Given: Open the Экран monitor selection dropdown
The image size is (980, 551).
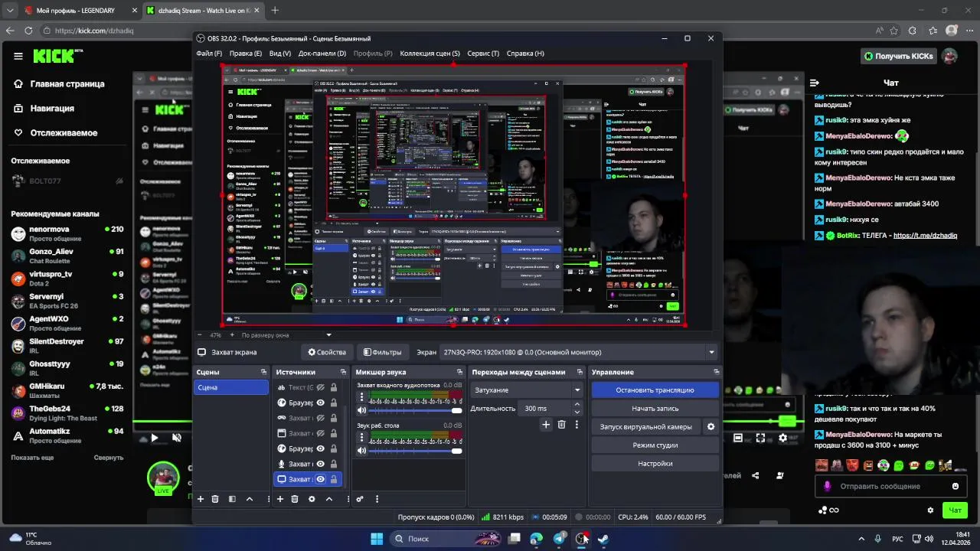Looking at the screenshot, I should pos(580,353).
